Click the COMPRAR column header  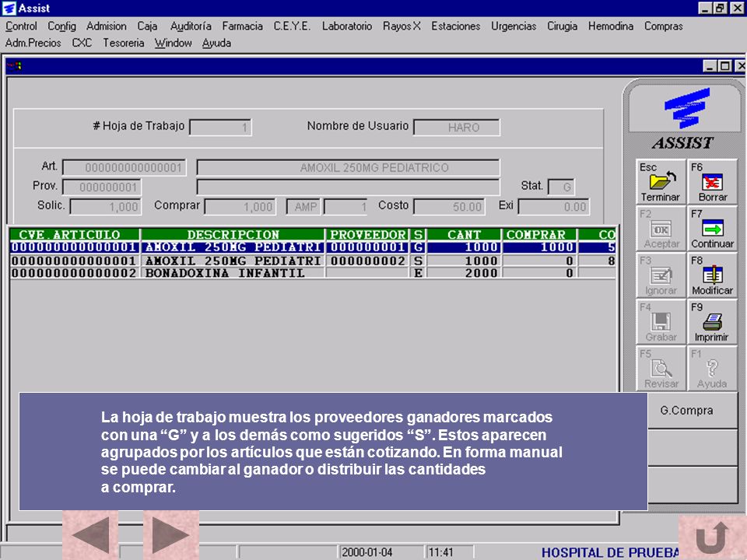[539, 235]
